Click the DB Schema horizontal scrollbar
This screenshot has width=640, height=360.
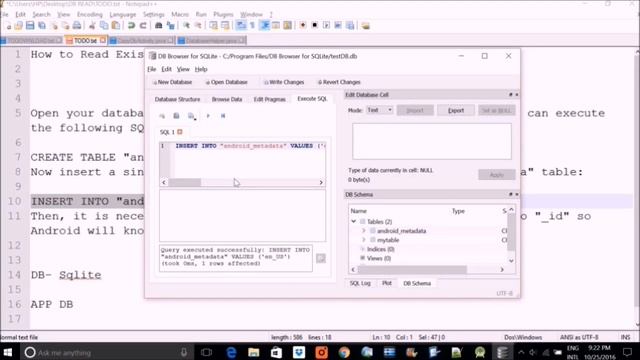[427, 270]
